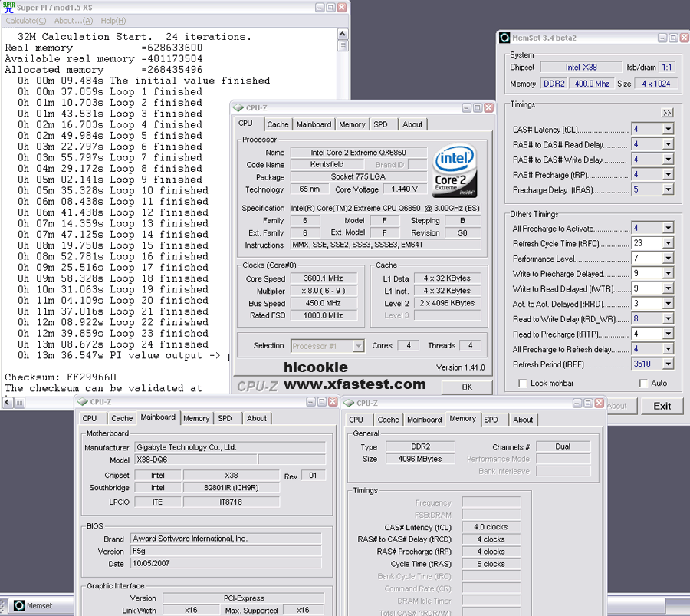Select SPD tab in Mainboard CPU-Z window
690x616 pixels.
[x=225, y=418]
